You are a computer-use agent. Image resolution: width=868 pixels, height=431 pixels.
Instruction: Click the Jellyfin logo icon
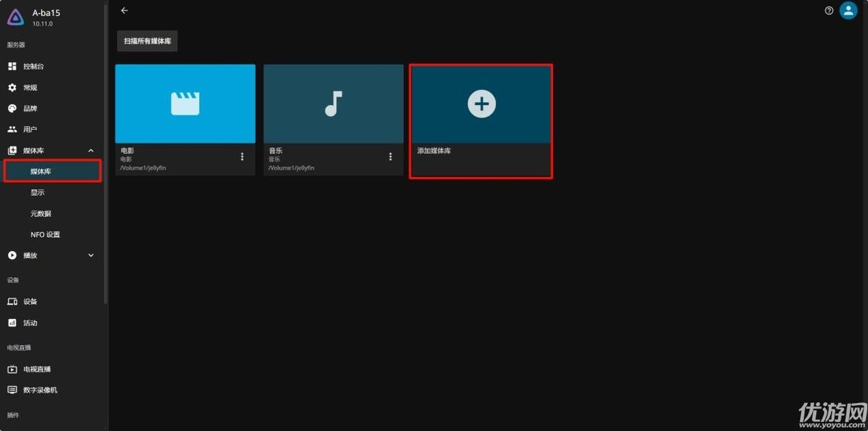pyautogui.click(x=15, y=17)
